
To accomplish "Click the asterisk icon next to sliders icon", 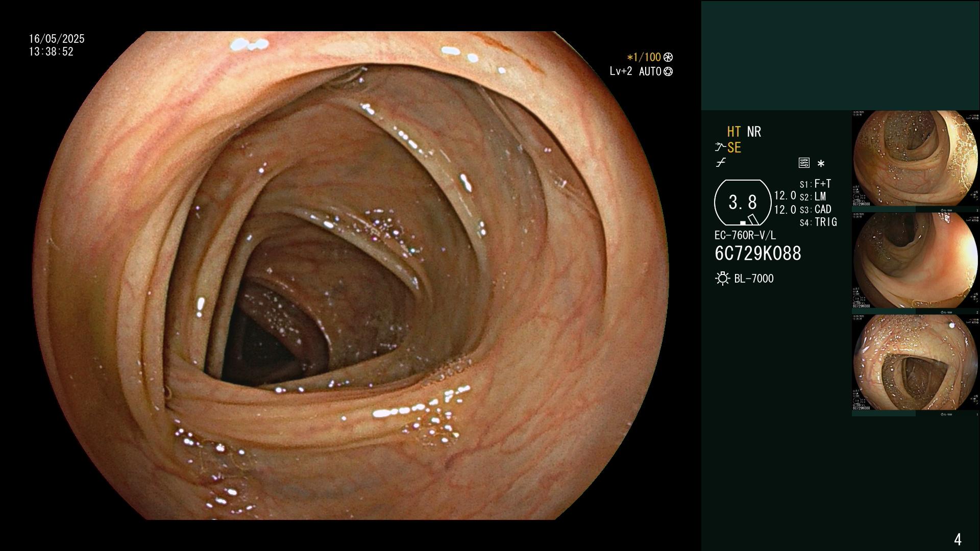I will (x=821, y=163).
